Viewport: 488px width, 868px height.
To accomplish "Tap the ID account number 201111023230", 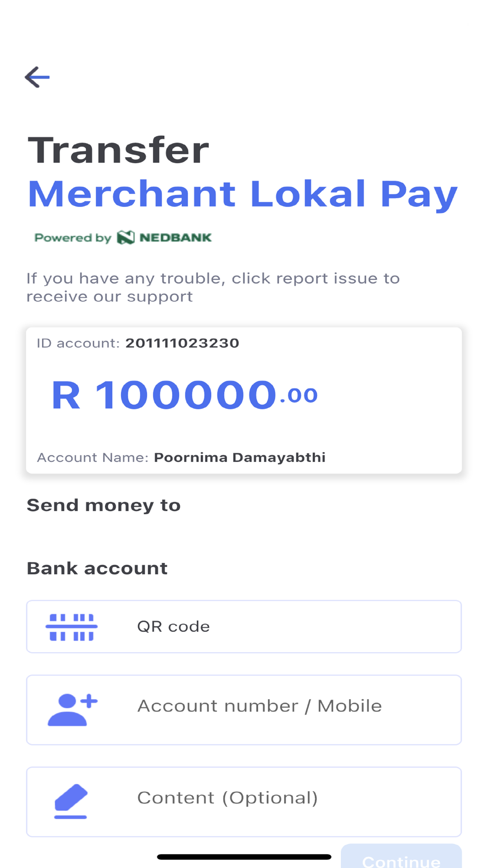I will 182,343.
